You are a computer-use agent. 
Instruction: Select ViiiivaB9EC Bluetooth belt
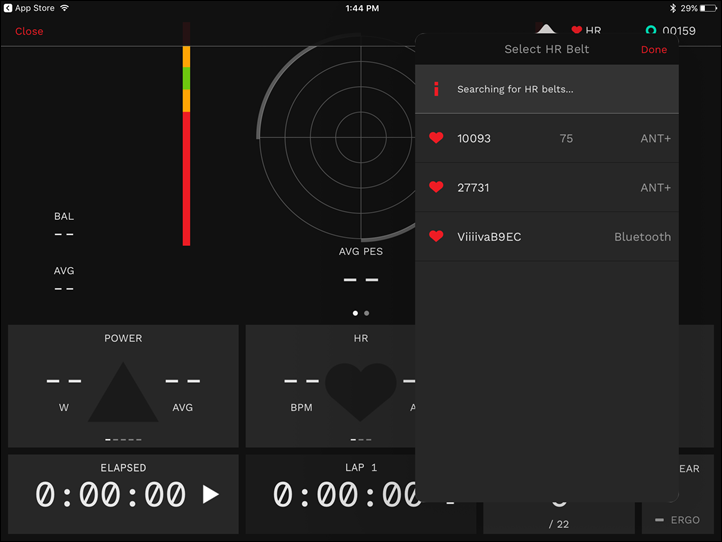coord(547,237)
